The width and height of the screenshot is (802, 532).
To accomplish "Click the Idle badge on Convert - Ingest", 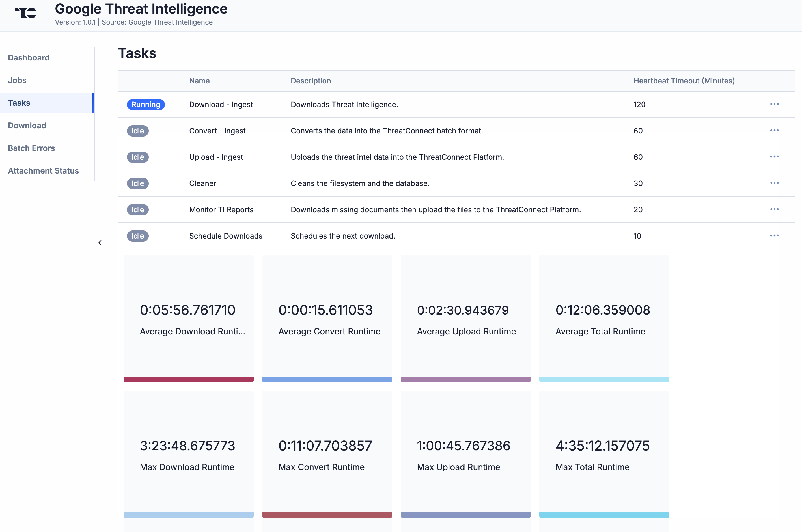I will coord(138,131).
